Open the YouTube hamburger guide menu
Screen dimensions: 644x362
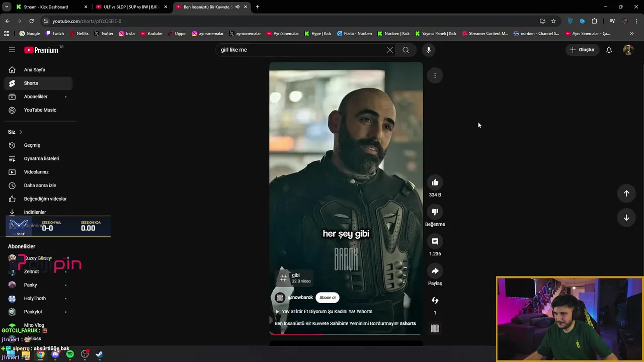click(x=12, y=50)
